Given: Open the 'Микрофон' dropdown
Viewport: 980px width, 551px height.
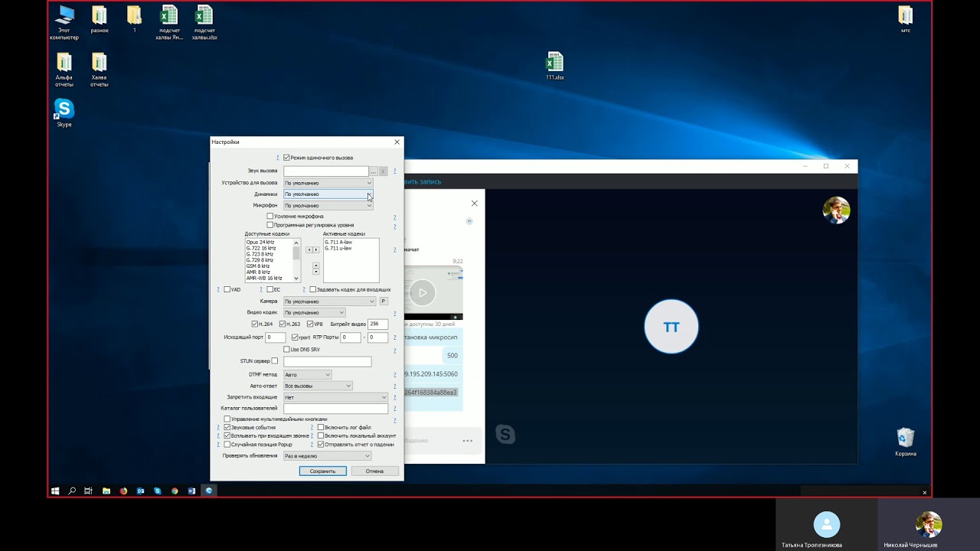Looking at the screenshot, I should (328, 206).
